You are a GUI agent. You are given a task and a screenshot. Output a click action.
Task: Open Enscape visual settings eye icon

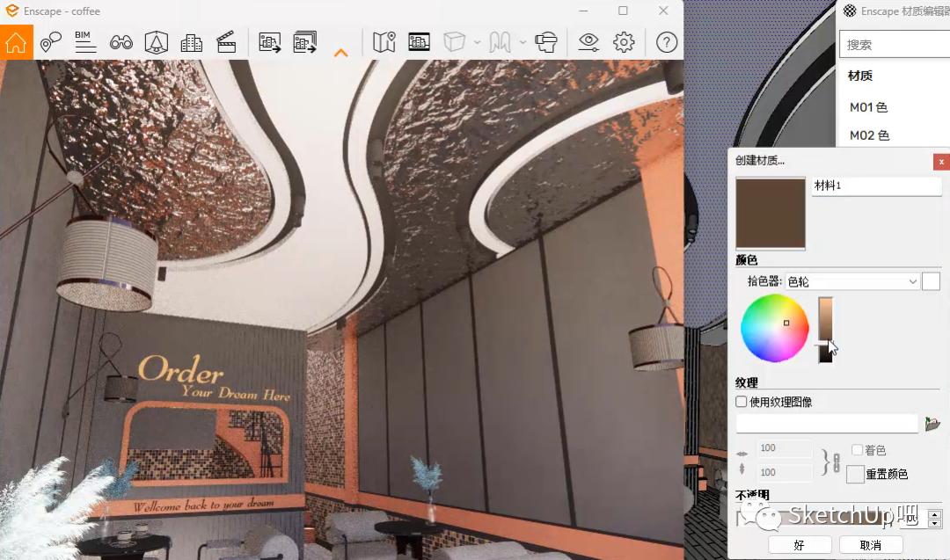pos(588,41)
